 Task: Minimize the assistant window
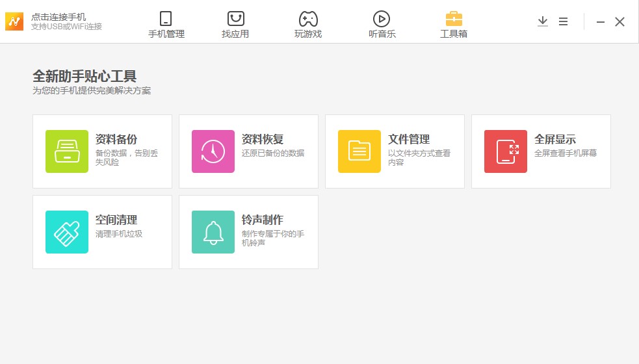point(601,22)
